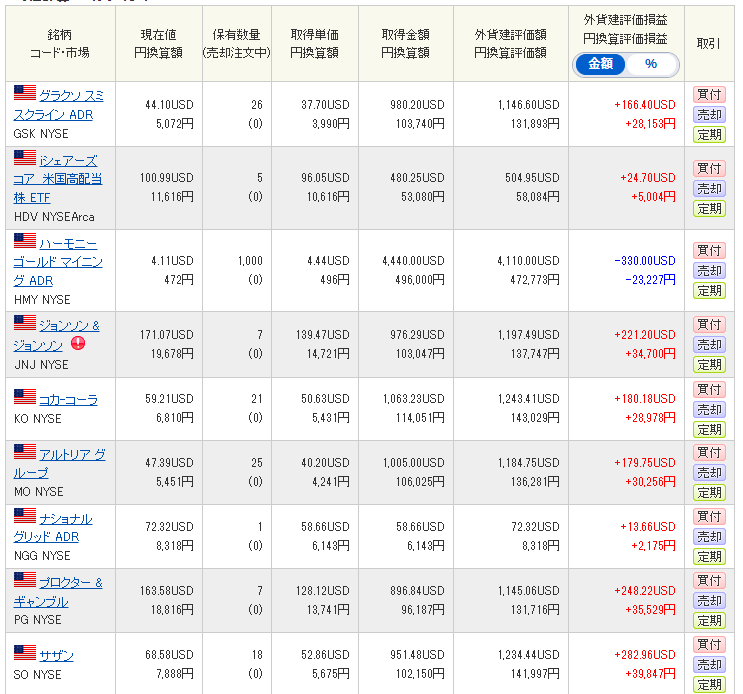Click 買付 button for HDV
Screen dimensions: 743x694
point(709,169)
